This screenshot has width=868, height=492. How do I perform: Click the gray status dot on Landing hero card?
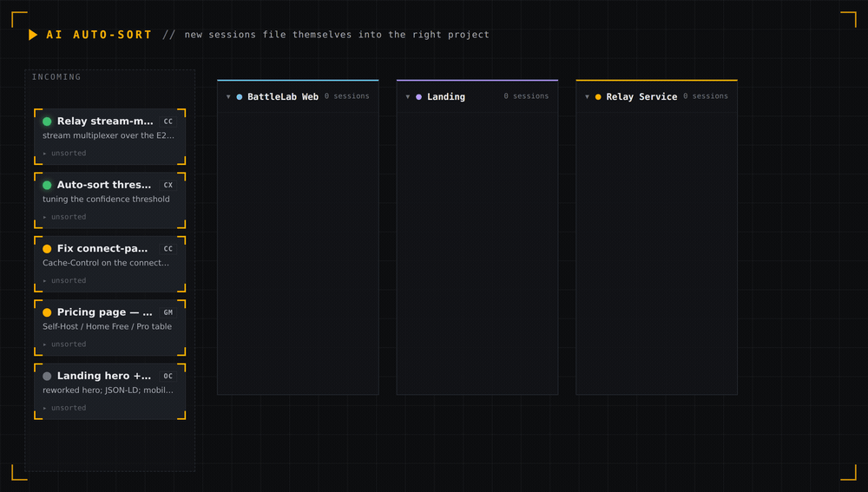[x=47, y=376]
